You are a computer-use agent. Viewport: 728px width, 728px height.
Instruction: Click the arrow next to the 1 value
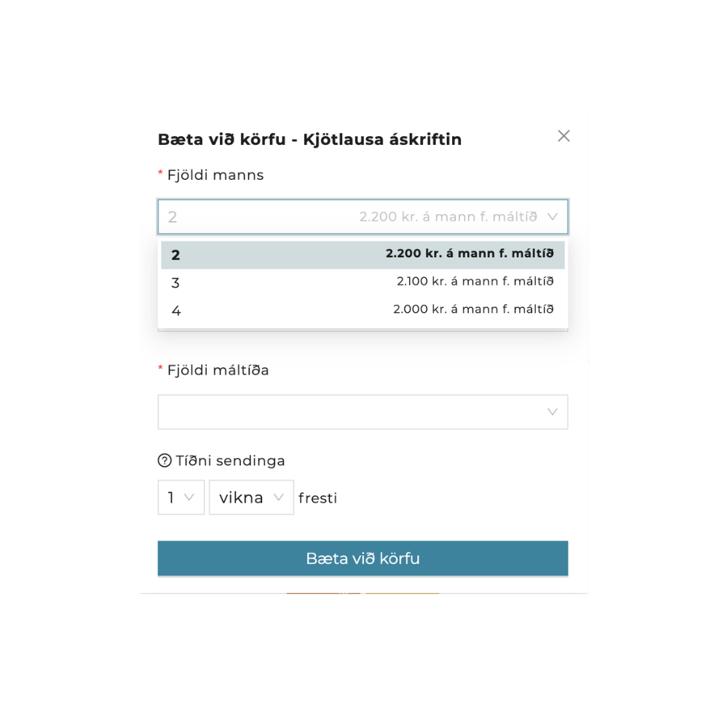189,498
